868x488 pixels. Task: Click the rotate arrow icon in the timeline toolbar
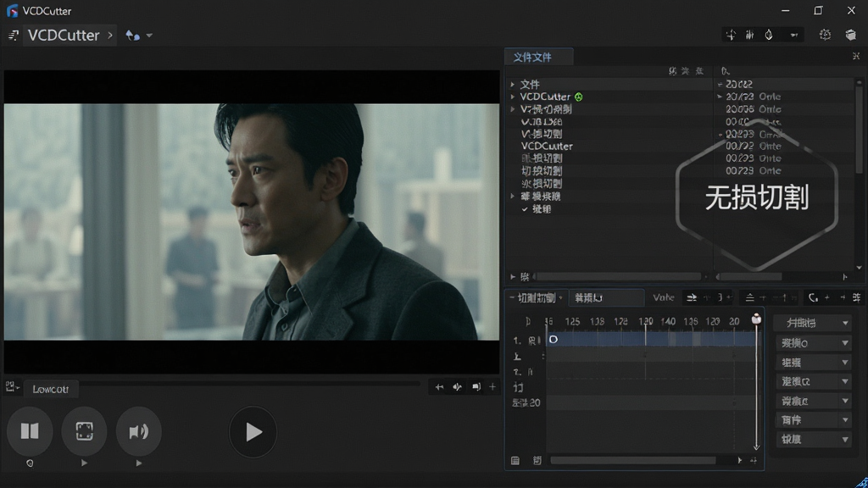click(x=813, y=297)
